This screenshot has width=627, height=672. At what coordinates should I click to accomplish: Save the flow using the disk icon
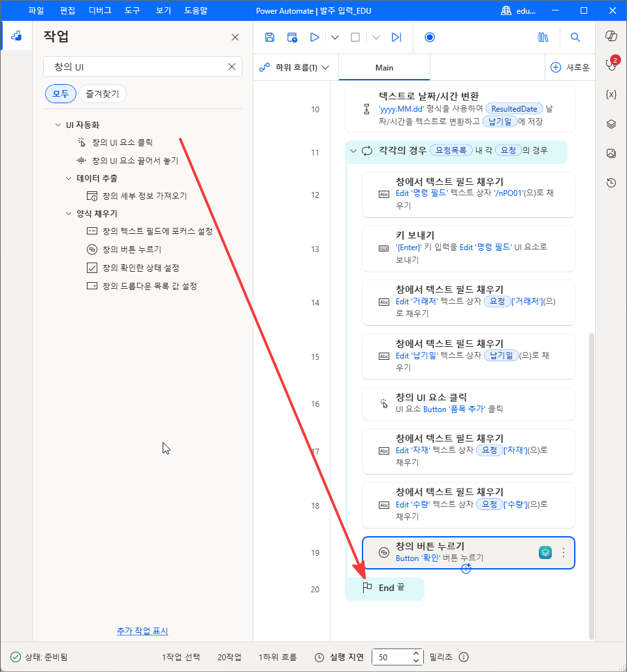coord(270,37)
